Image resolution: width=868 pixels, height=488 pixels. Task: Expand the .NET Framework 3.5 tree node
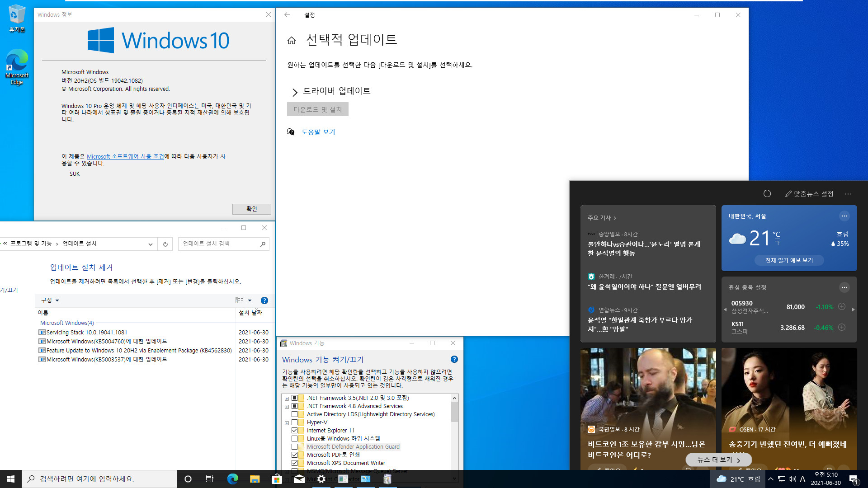click(287, 399)
